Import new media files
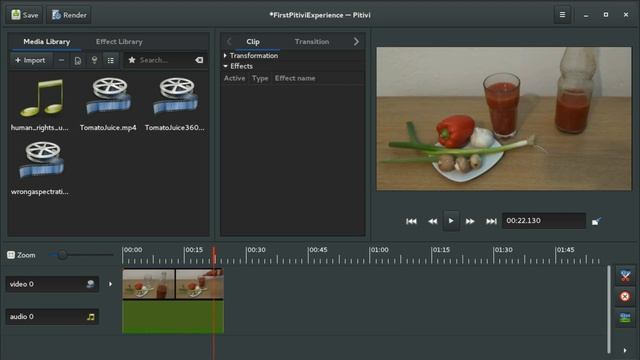This screenshot has height=360, width=640. click(30, 60)
